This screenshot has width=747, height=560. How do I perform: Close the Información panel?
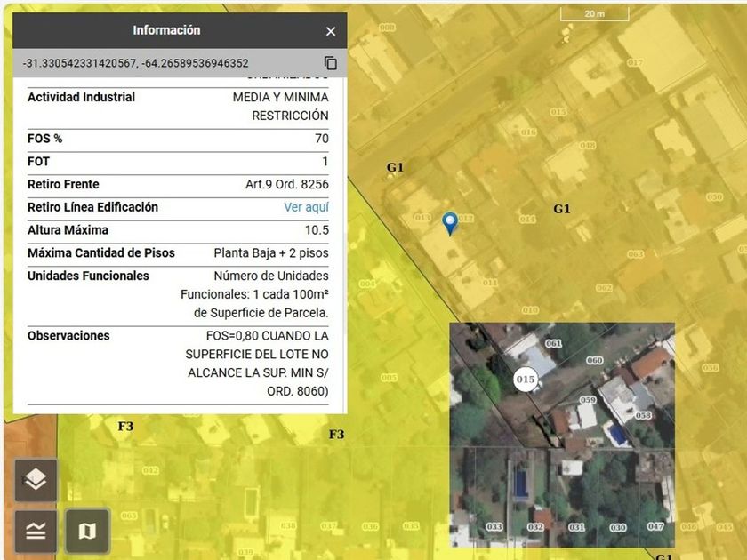(x=331, y=31)
